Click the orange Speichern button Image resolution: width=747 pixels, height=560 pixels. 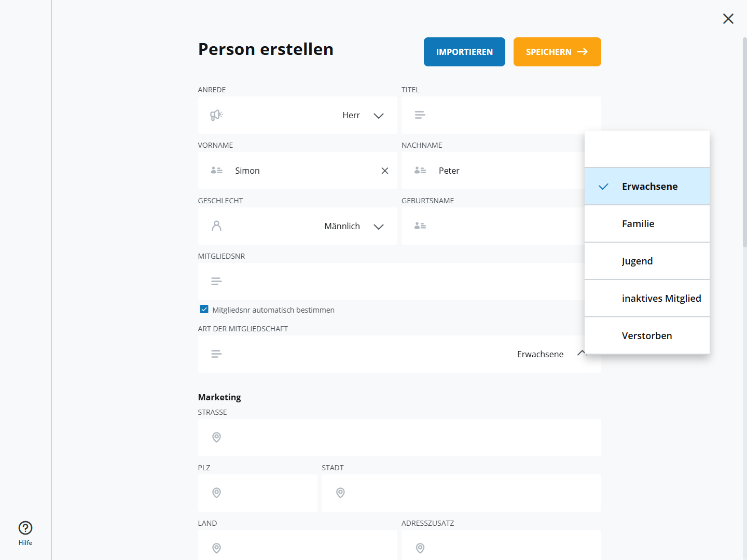557,52
